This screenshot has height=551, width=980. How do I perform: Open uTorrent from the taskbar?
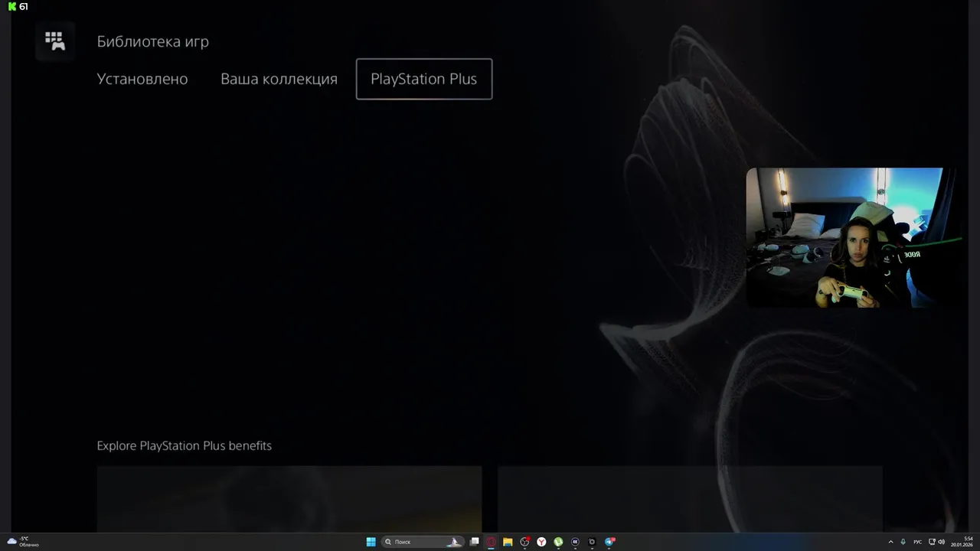pos(558,542)
